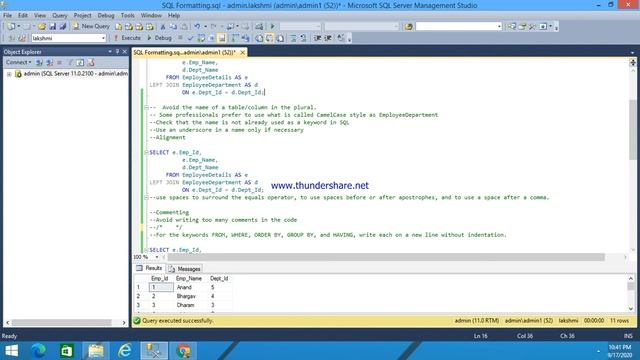This screenshot has width=640, height=360.
Task: Click Comment Out Selected Lines icon
Action: point(293,38)
